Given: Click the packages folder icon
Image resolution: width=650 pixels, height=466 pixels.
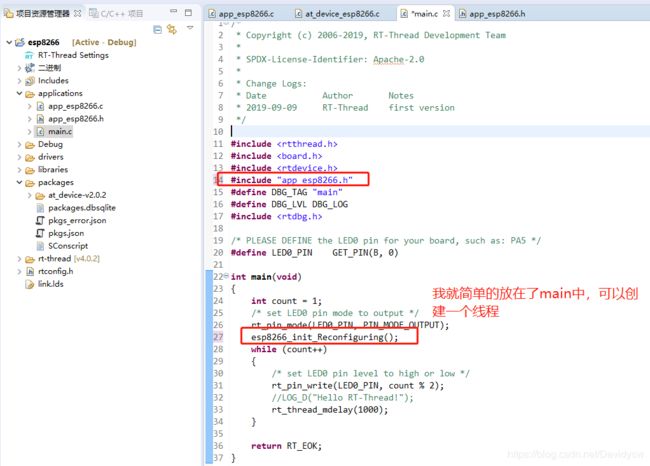Looking at the screenshot, I should [x=29, y=183].
